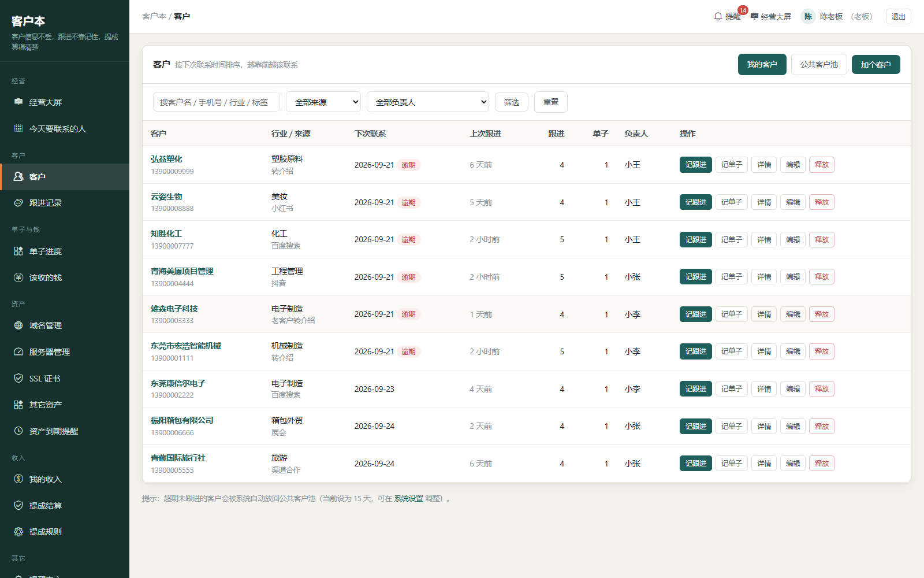This screenshot has height=578, width=924.
Task: Click 加个客户 button
Action: (875, 65)
